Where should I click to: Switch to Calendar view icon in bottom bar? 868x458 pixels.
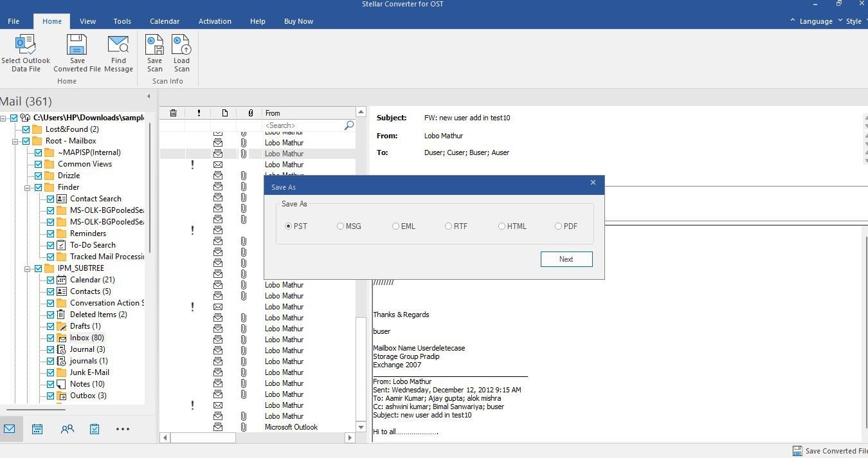click(37, 429)
